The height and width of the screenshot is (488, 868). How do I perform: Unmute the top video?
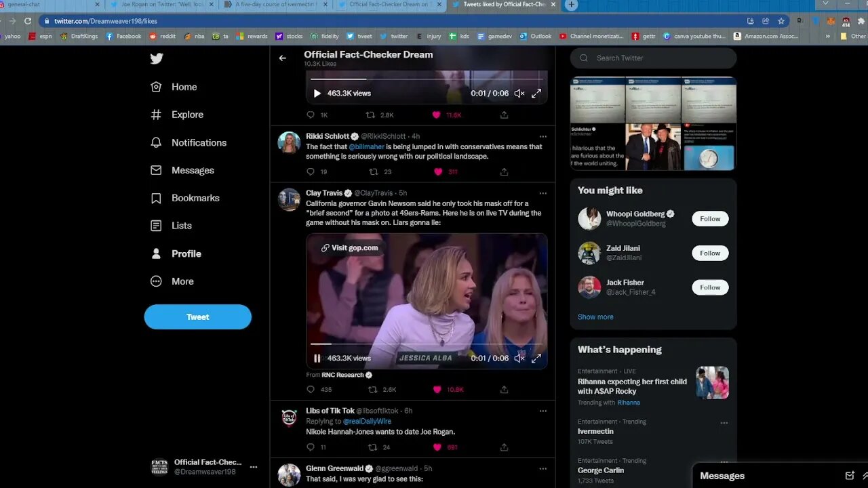coord(519,94)
